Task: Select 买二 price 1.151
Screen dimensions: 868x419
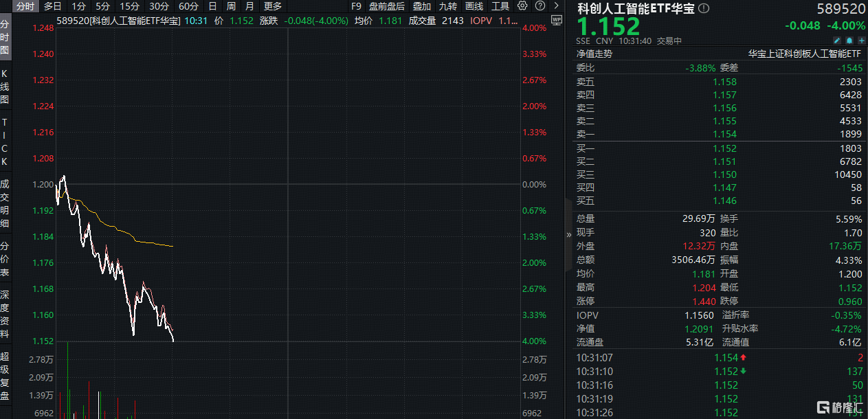Action: [724, 161]
